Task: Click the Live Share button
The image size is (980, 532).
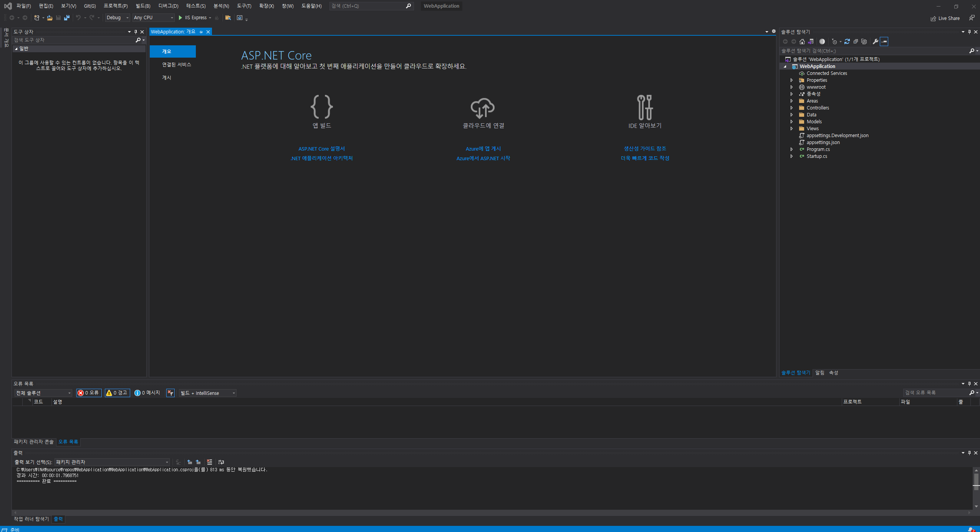Action: 945,18
